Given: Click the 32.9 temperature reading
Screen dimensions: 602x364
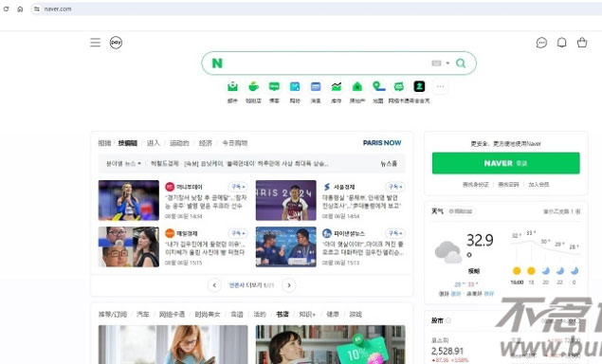Looking at the screenshot, I should (x=480, y=241).
